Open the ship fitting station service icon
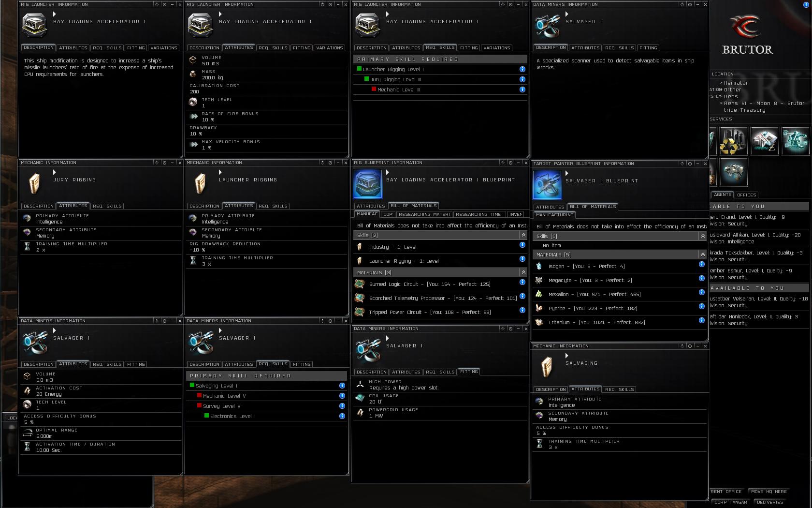The image size is (812, 508). click(733, 172)
